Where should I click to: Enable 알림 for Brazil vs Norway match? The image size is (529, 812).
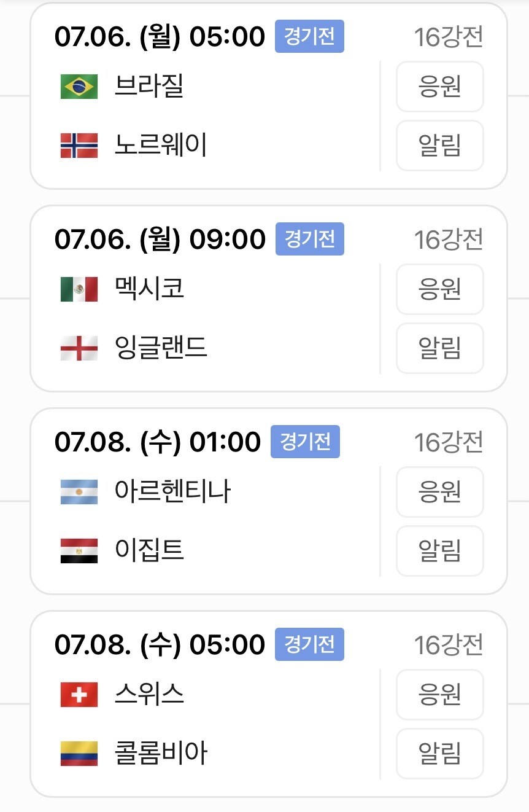tap(440, 146)
